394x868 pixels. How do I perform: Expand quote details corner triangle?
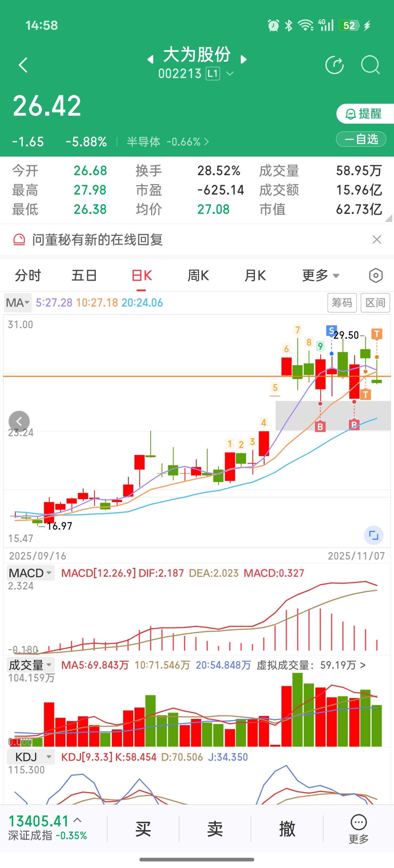[389, 218]
